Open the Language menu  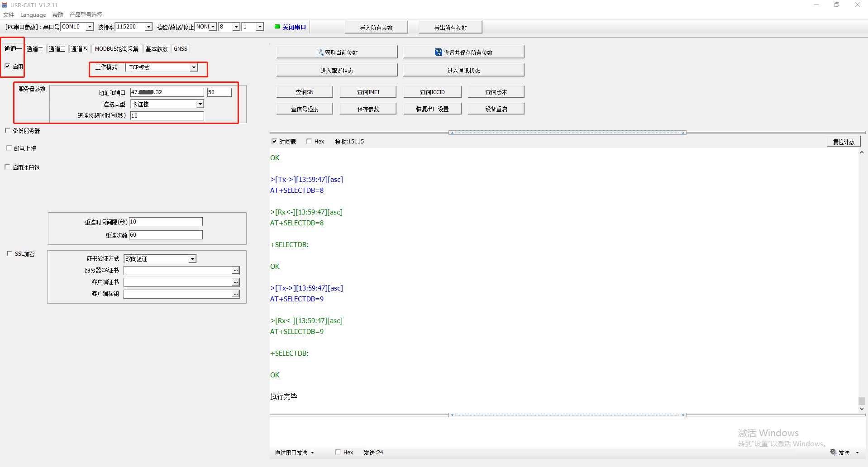click(x=33, y=15)
